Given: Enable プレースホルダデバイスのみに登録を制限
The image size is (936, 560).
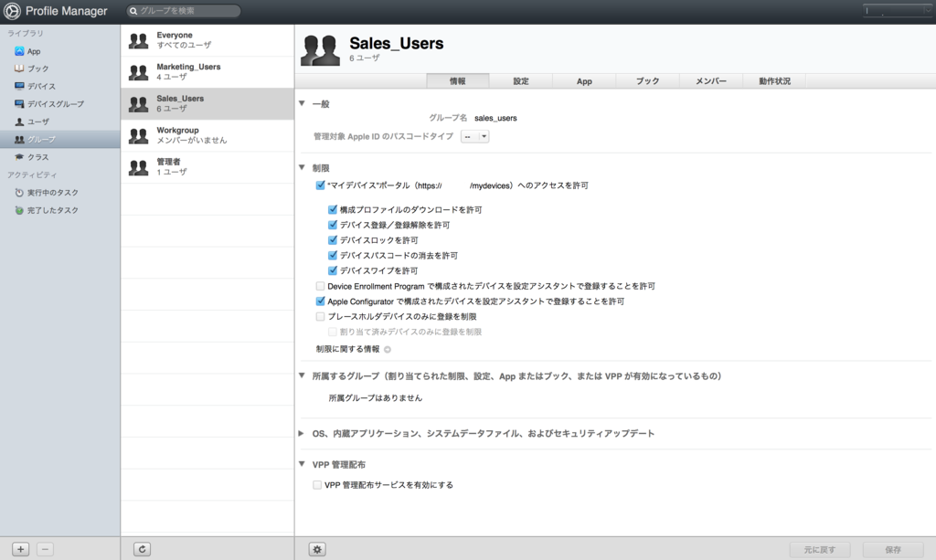Looking at the screenshot, I should coord(321,317).
